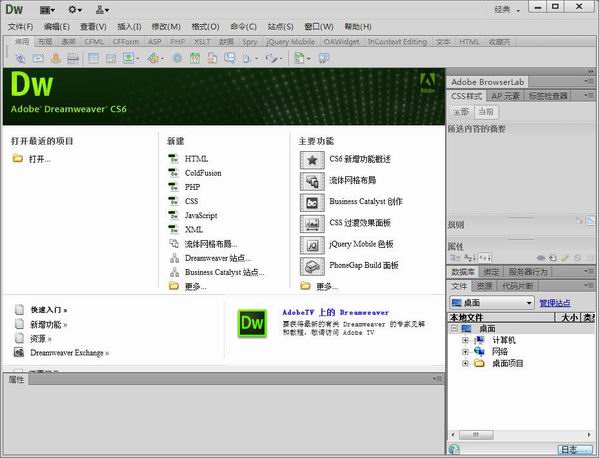The width and height of the screenshot is (599, 458).
Task: Toggle alphabetical list view (Az) in CSS properties
Action: [469, 258]
